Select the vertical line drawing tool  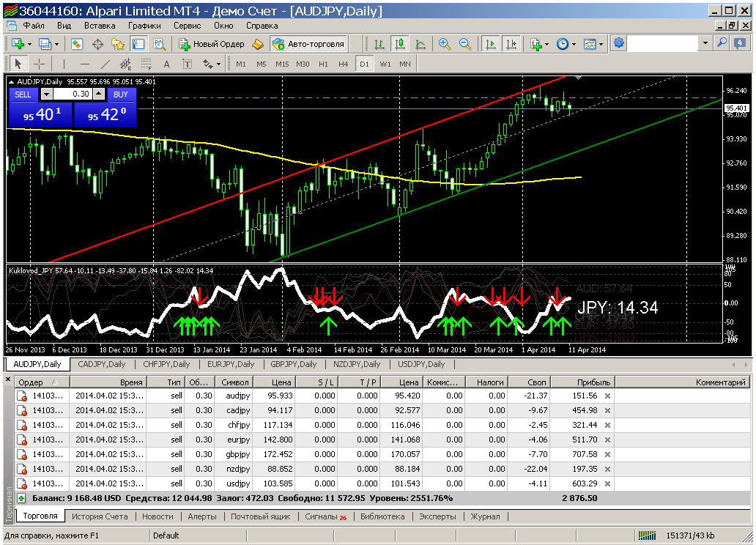[x=64, y=64]
